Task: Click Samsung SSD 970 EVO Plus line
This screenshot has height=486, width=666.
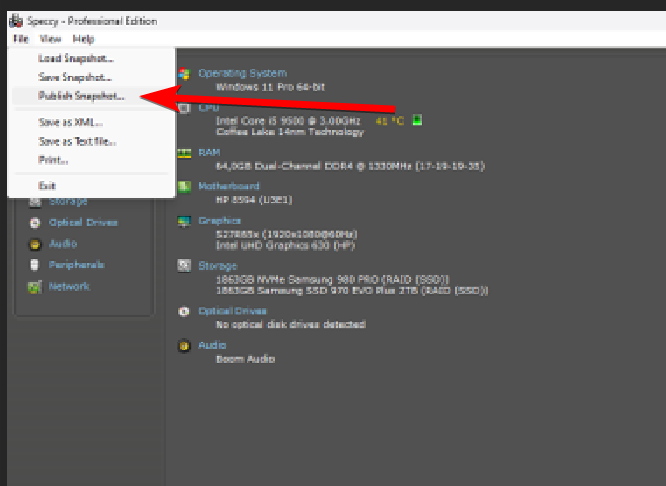Action: [352, 291]
